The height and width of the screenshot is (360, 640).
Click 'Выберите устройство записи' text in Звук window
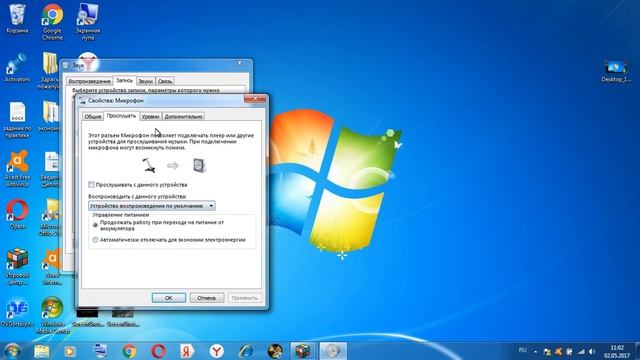(x=146, y=90)
